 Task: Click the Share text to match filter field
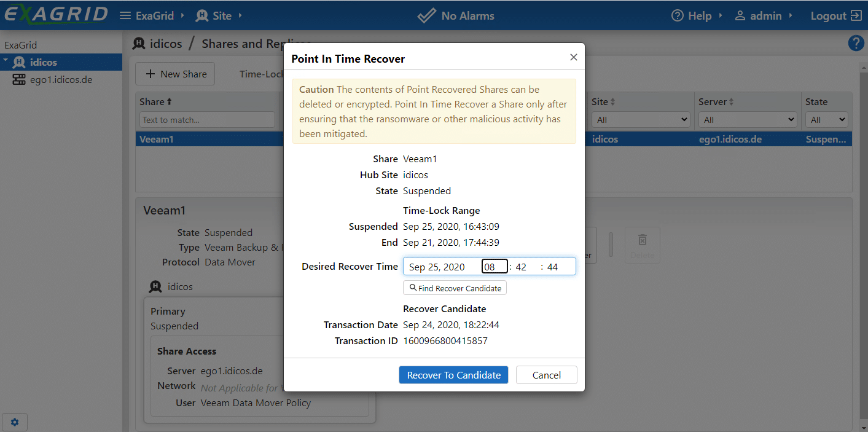pyautogui.click(x=207, y=120)
